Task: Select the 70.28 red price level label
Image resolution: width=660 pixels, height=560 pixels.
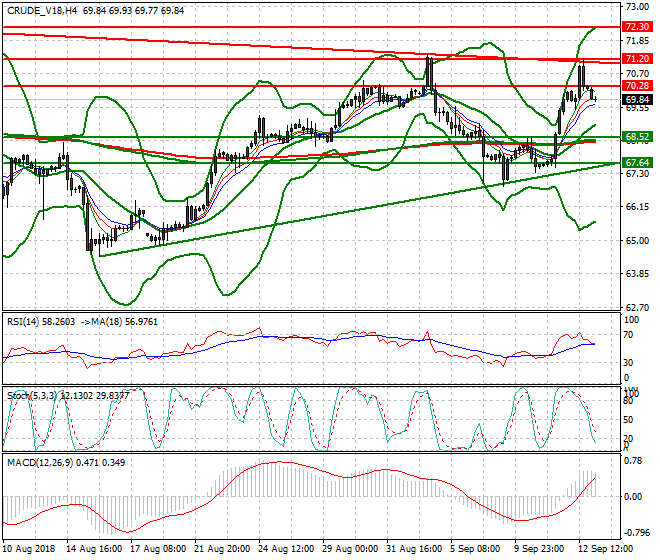Action: click(637, 86)
